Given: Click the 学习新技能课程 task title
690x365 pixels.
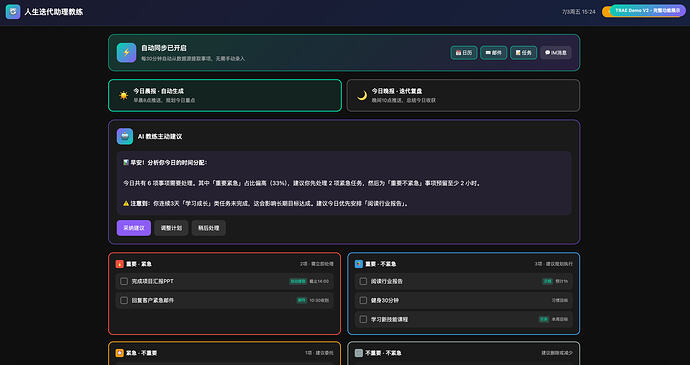Looking at the screenshot, I should click(389, 319).
